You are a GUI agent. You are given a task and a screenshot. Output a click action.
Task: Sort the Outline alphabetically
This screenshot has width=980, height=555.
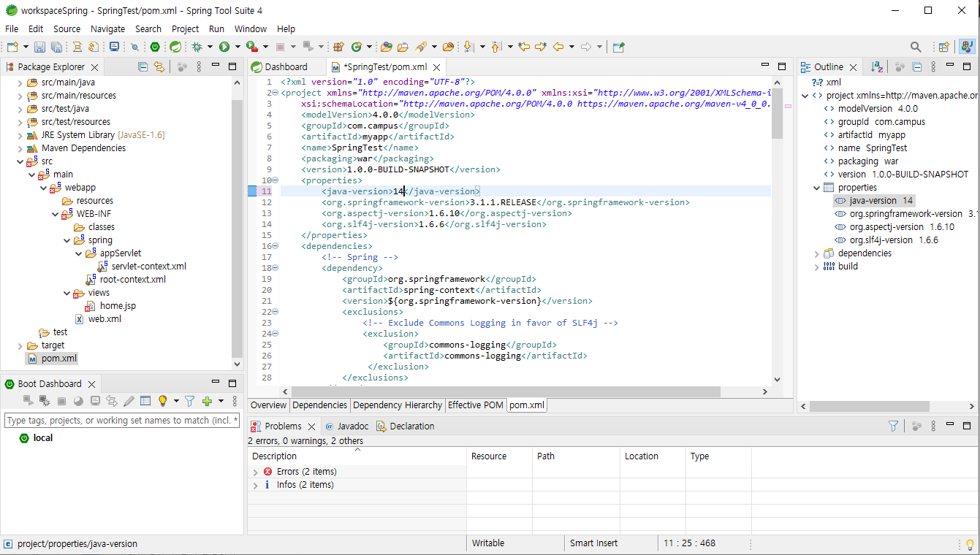877,66
